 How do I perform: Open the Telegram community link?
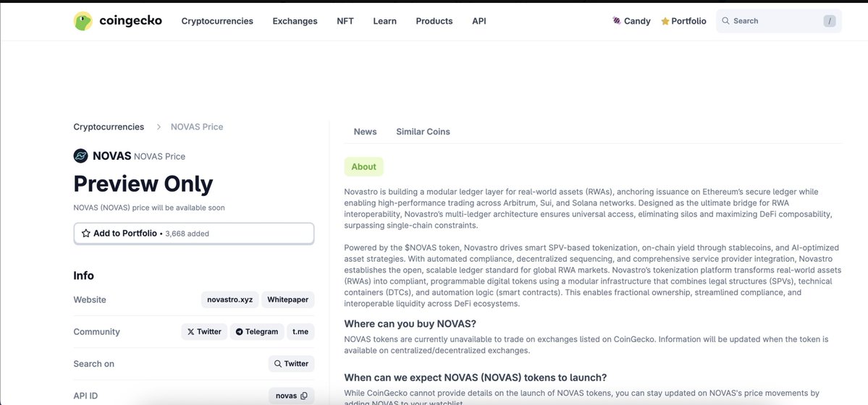pyautogui.click(x=257, y=332)
